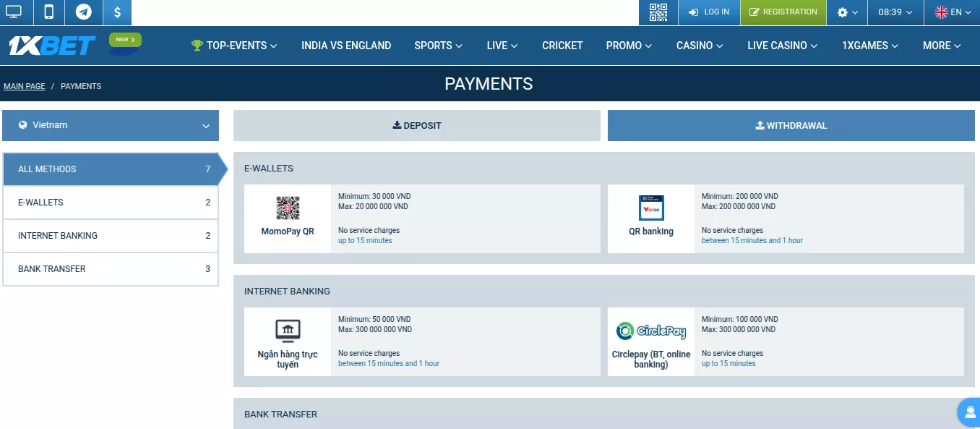Click MomoPay QR 'up to 15 minutes' text
Viewport: 980px width, 429px height.
point(365,241)
